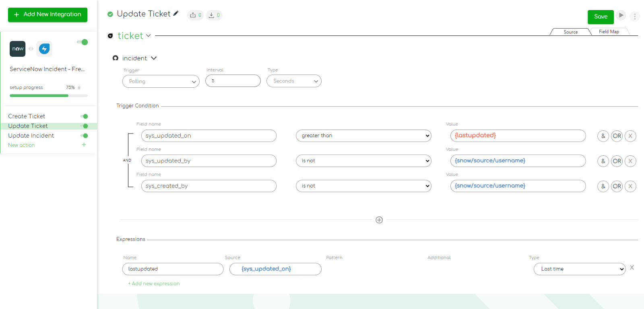Edit the Update Ticket title pencil
This screenshot has width=644, height=309.
point(176,14)
